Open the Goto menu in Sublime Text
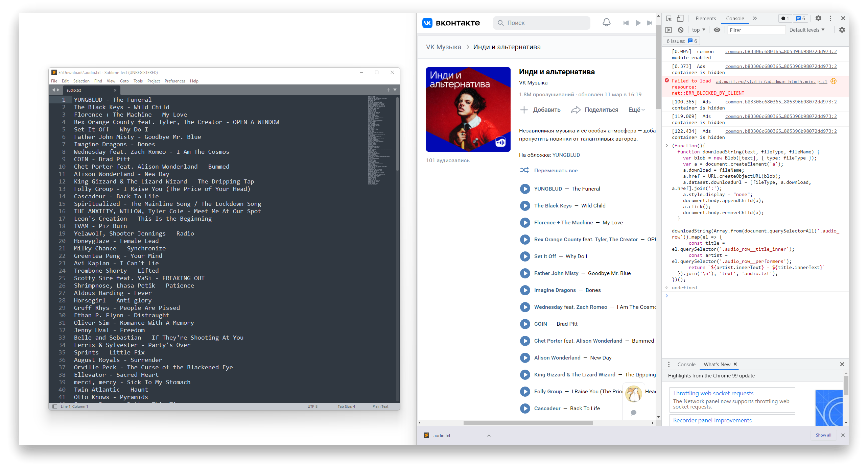Image resolution: width=868 pixels, height=470 pixels. click(124, 81)
